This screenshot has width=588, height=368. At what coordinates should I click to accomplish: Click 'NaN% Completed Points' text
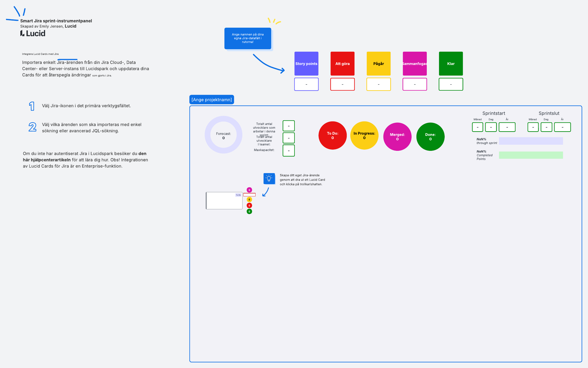click(484, 155)
